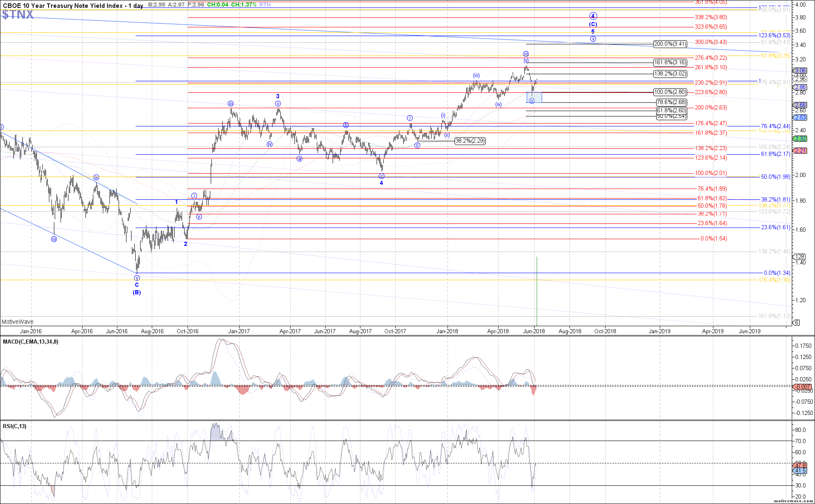Click the MotiveWave label in chart corner
The width and height of the screenshot is (815, 504).
click(17, 322)
